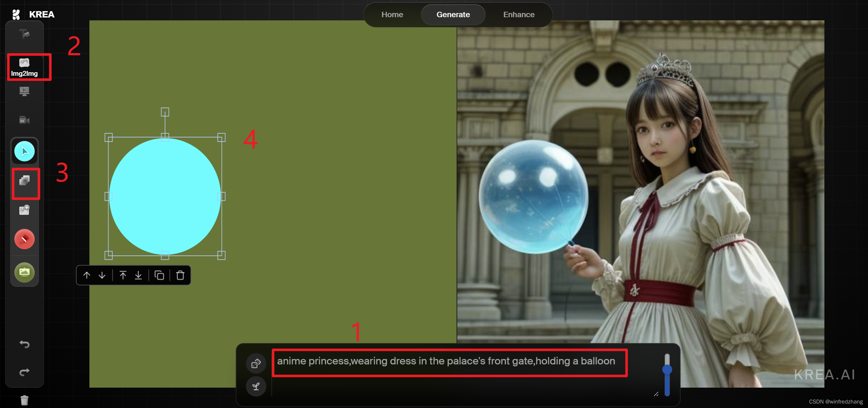Switch to the Enhance tab

[519, 15]
